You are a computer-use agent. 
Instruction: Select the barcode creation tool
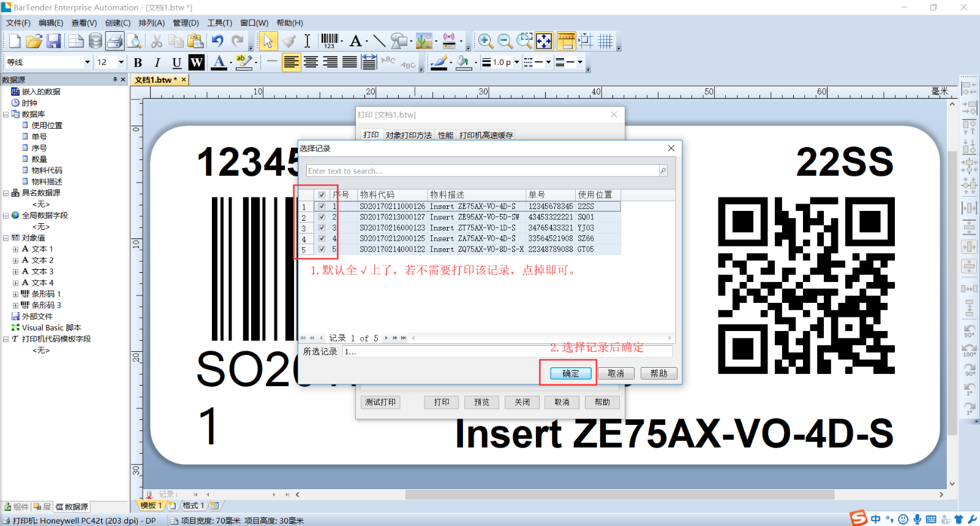[330, 40]
